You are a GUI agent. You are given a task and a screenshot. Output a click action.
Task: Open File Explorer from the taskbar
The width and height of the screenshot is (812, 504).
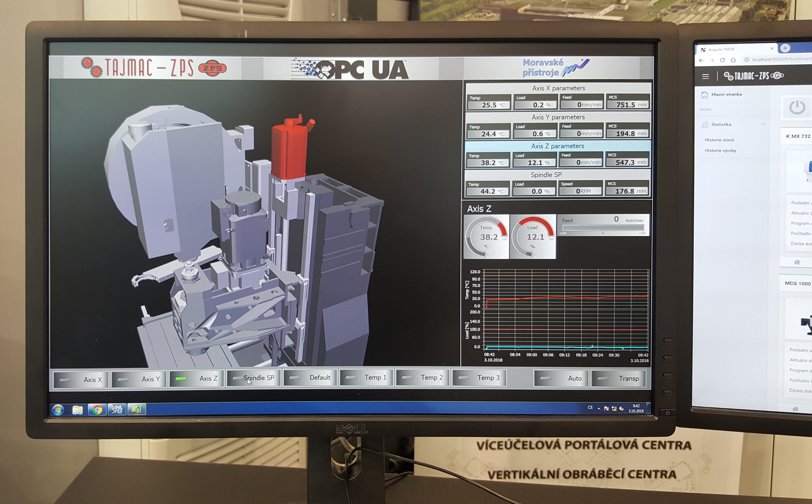coord(78,410)
